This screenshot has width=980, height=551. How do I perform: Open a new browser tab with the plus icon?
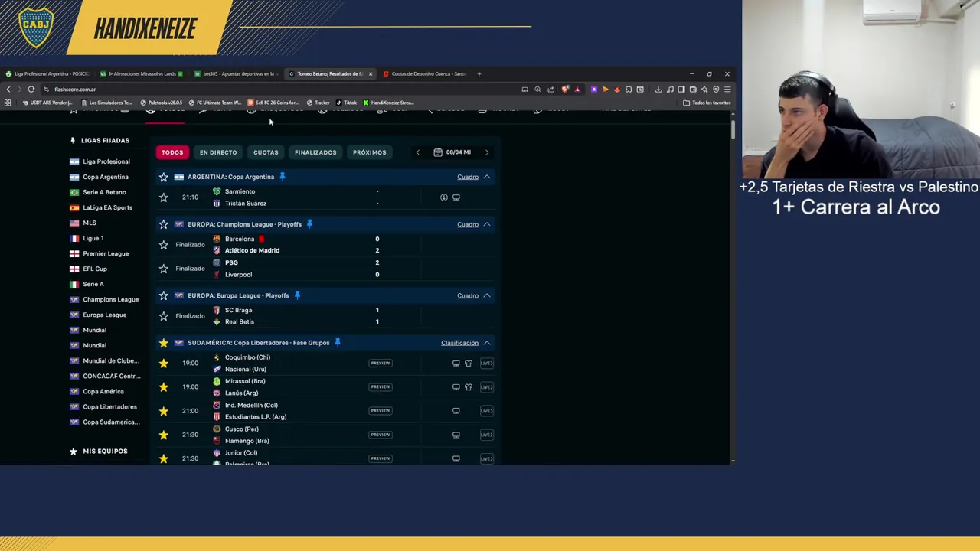tap(479, 74)
